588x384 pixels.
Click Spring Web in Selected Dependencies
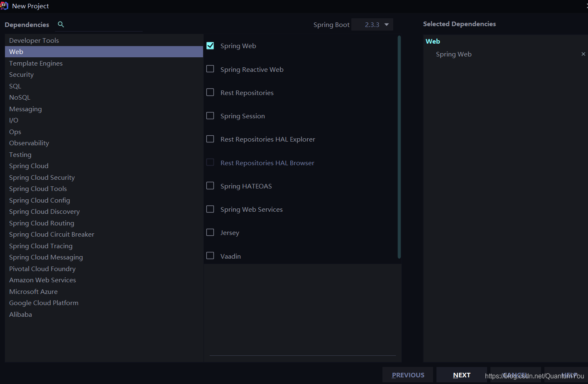(453, 54)
